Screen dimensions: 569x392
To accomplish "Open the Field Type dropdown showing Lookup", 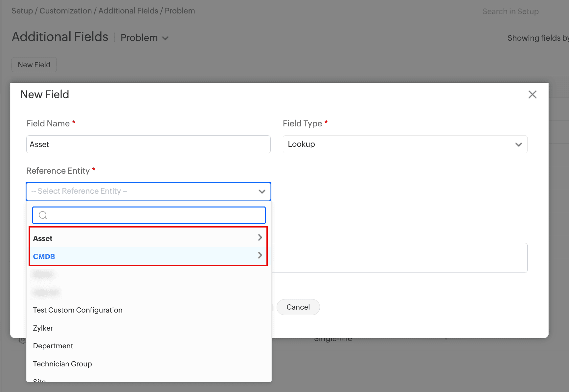I will click(405, 144).
